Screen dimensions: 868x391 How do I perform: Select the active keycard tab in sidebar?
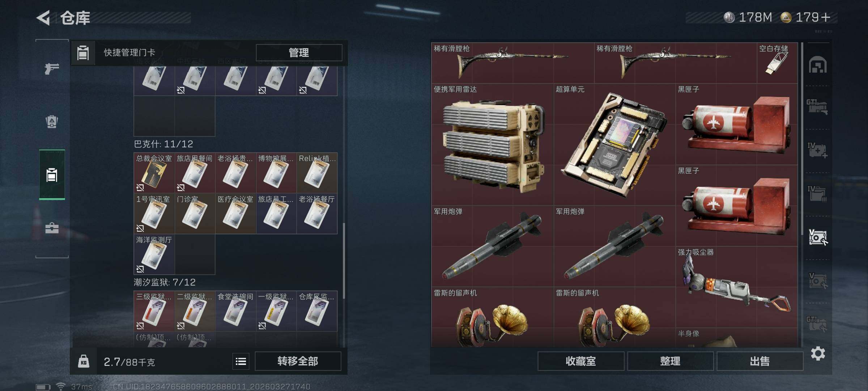click(x=52, y=175)
